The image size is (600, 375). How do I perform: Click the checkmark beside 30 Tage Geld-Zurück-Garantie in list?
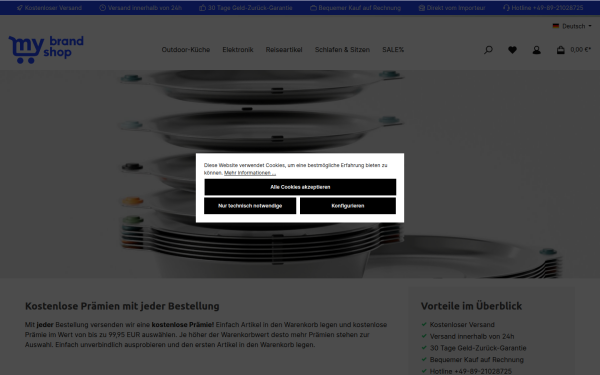[x=424, y=348]
